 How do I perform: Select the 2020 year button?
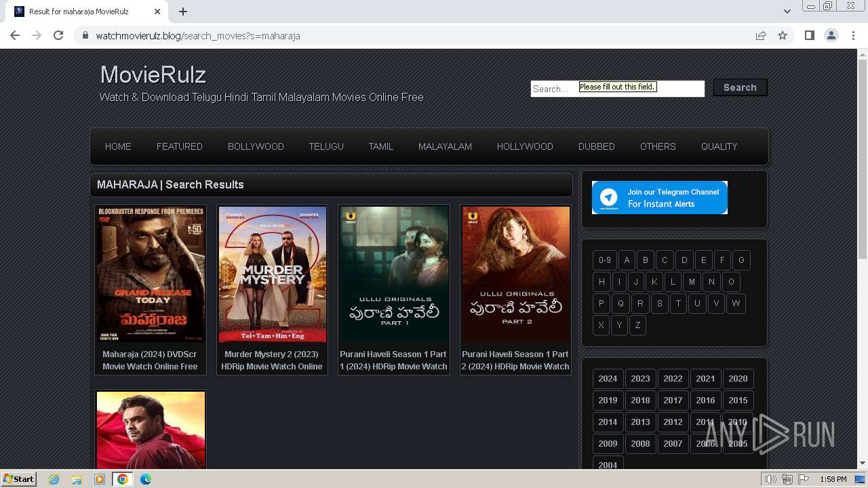(x=738, y=379)
